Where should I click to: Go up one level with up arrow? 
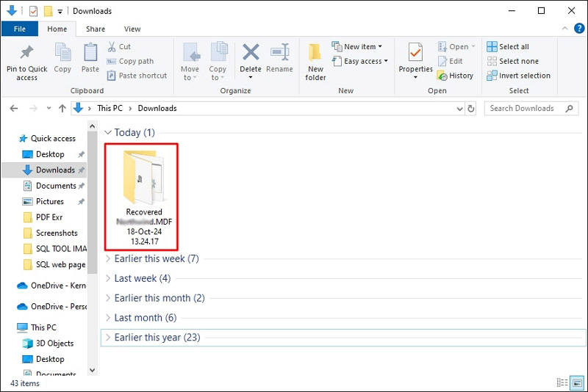62,109
